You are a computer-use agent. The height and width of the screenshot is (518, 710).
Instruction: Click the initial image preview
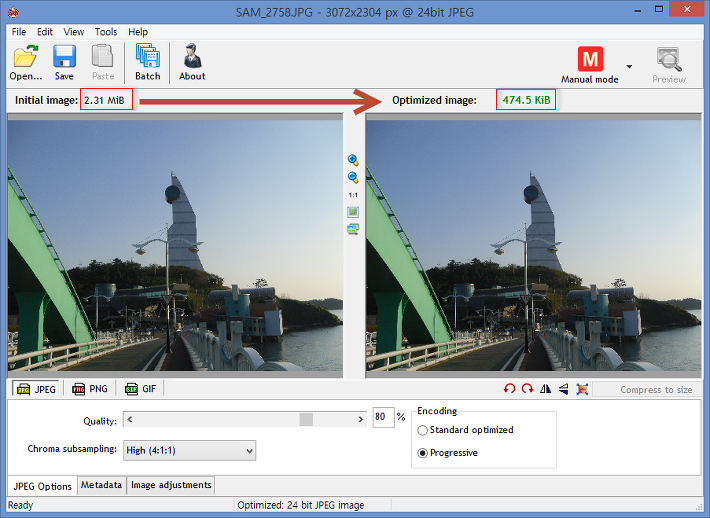click(x=175, y=245)
